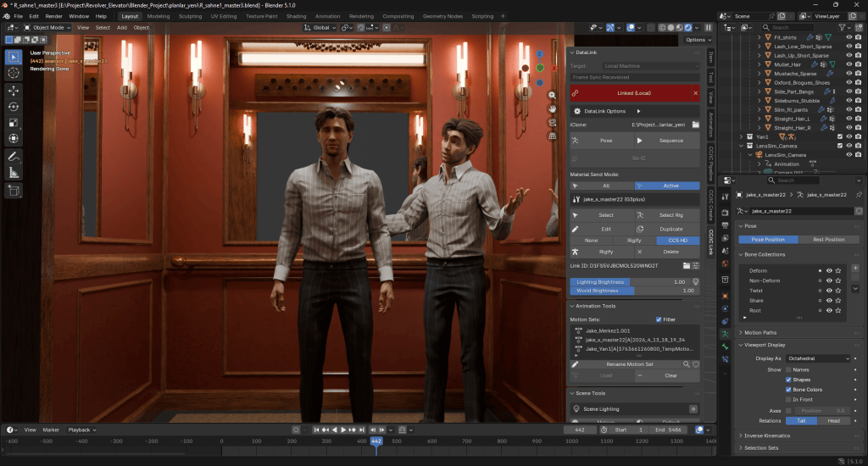This screenshot has height=466, width=868.
Task: Hide Mullet_Hair in the outliner
Action: (x=849, y=64)
